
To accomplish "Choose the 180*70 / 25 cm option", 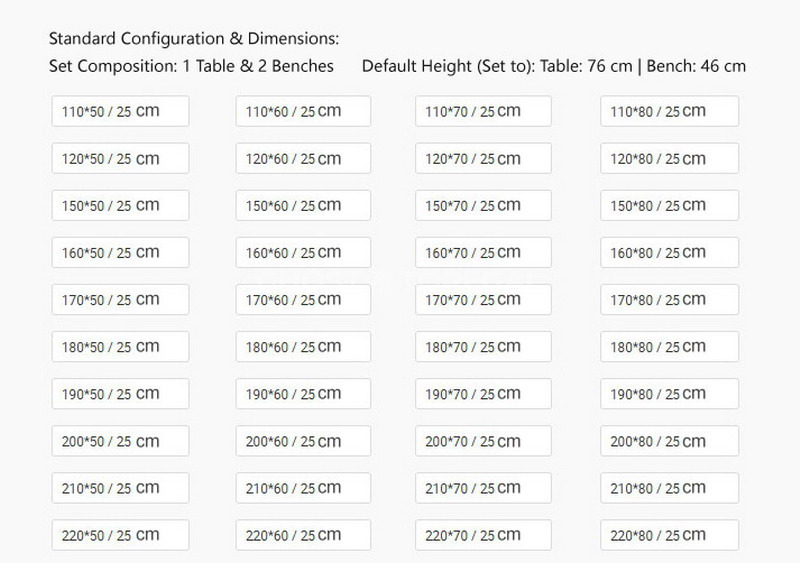I will [484, 346].
